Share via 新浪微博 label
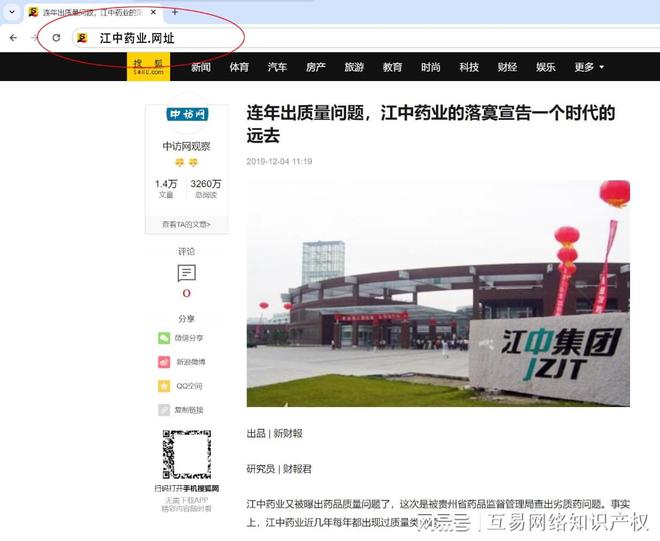Screen dimensions: 660x541 point(191,362)
